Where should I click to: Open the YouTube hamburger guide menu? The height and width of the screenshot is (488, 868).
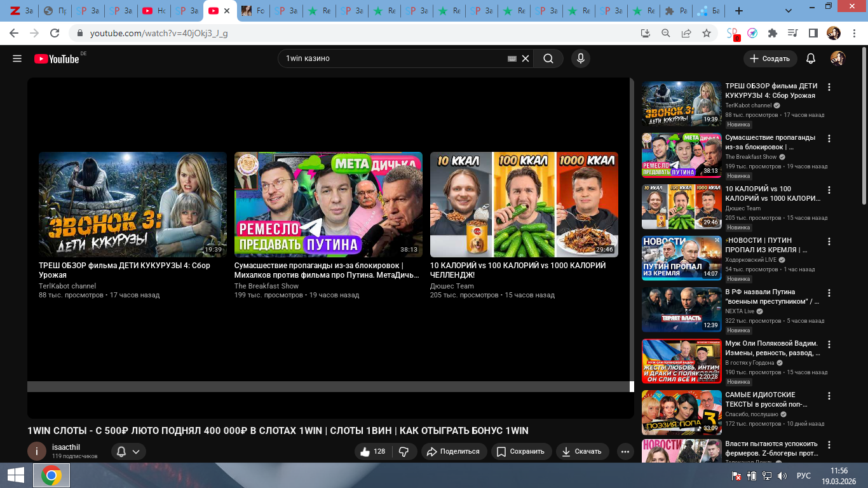point(17,58)
